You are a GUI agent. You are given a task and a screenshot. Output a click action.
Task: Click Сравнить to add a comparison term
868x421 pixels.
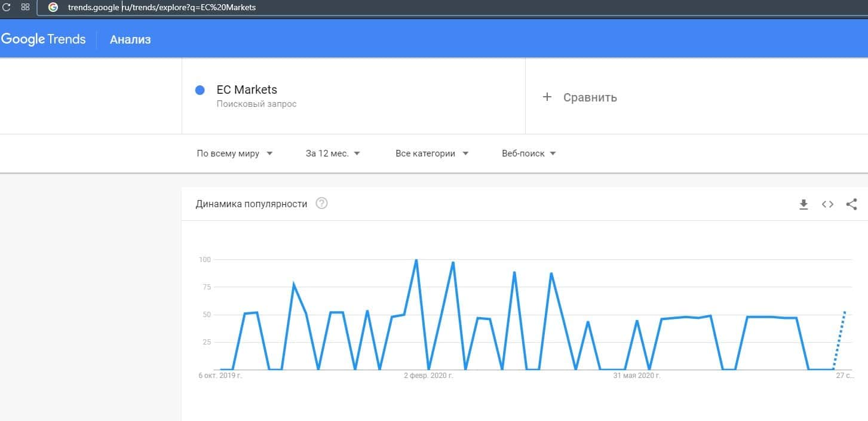[590, 97]
